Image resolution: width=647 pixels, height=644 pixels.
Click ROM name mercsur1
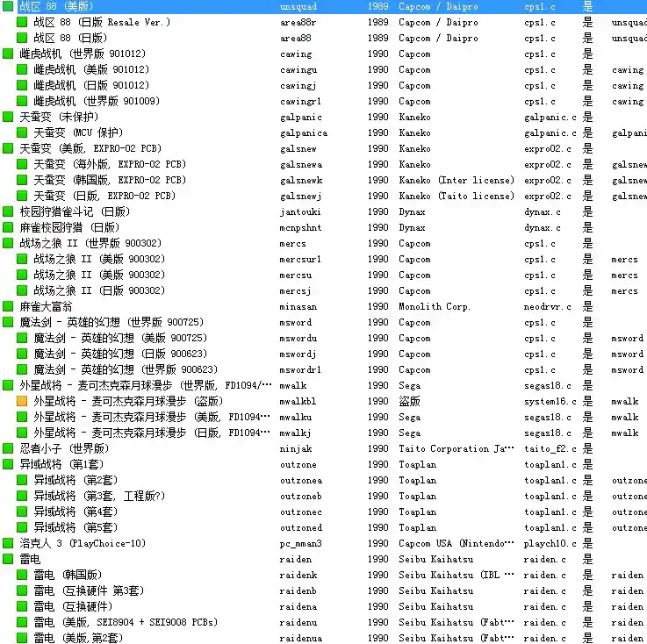[300, 260]
